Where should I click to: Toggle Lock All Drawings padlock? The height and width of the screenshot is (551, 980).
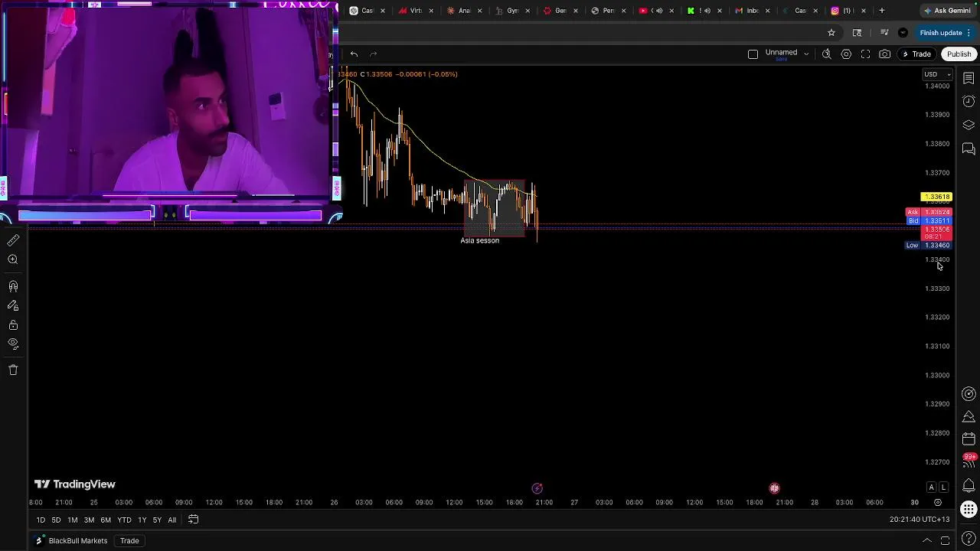point(13,325)
